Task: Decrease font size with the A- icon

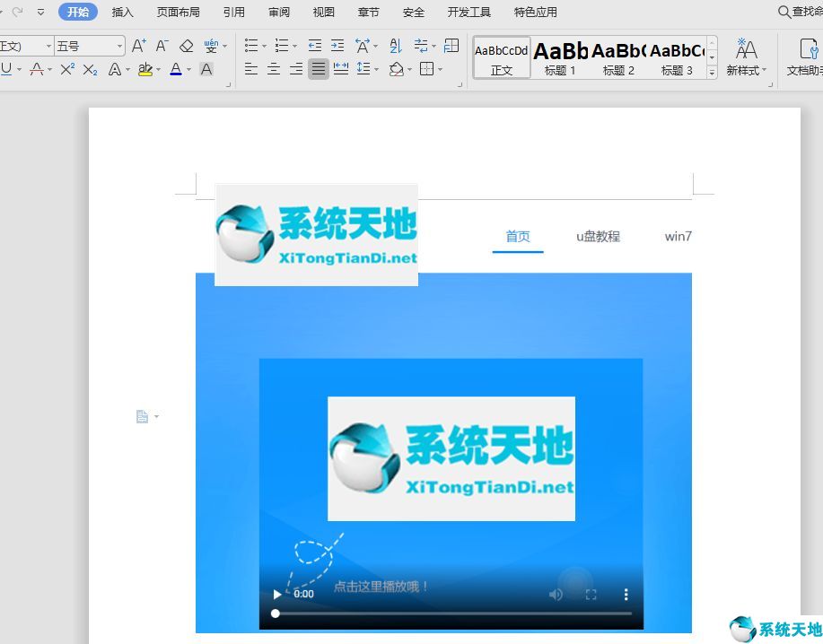Action: point(162,46)
